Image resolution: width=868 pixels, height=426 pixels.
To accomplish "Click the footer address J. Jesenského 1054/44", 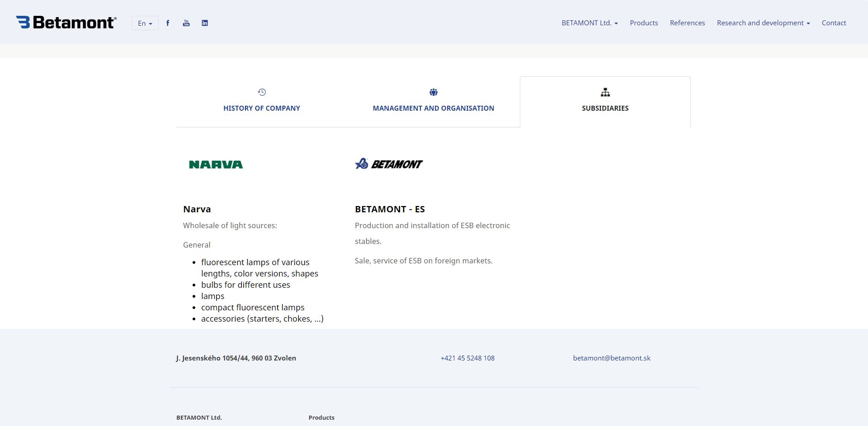I will click(236, 358).
